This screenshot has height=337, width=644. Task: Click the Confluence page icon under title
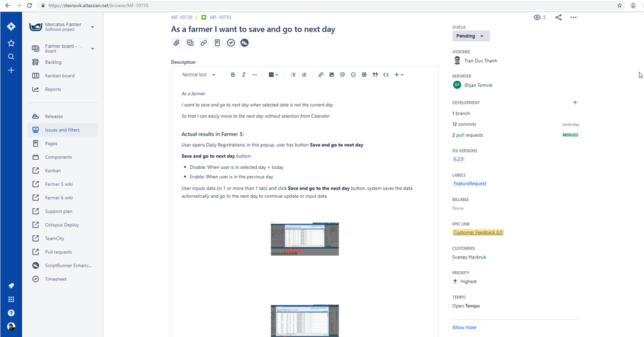tap(217, 43)
